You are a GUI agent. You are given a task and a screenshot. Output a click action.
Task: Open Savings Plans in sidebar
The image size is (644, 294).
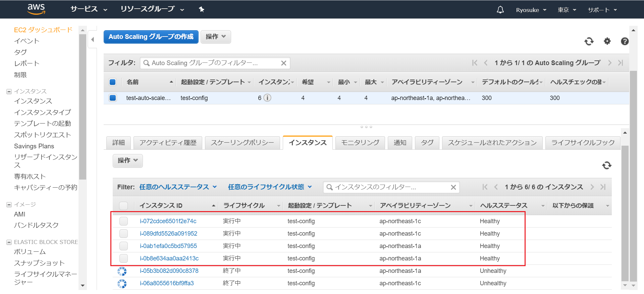pyautogui.click(x=34, y=146)
